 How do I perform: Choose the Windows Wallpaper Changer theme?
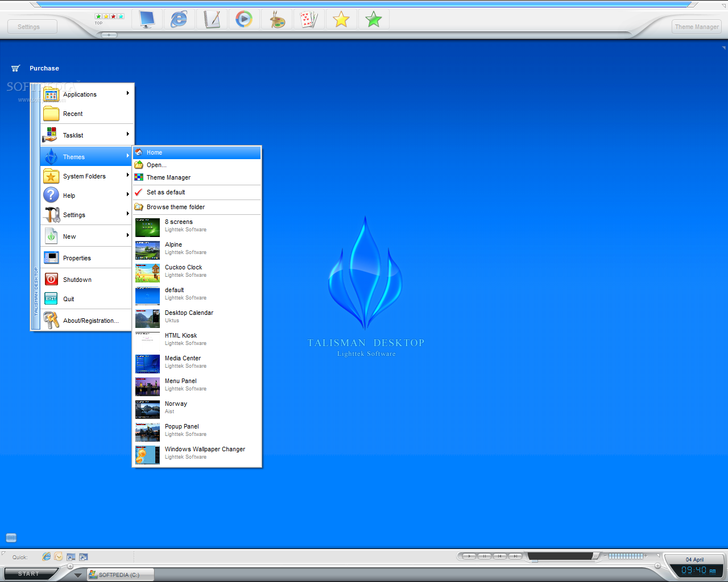pos(197,455)
